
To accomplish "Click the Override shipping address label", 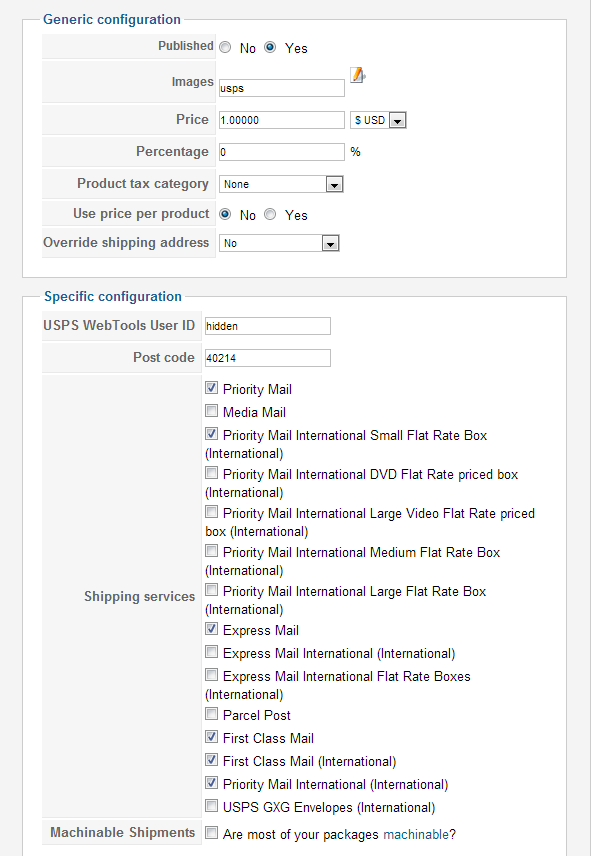I will [x=126, y=242].
